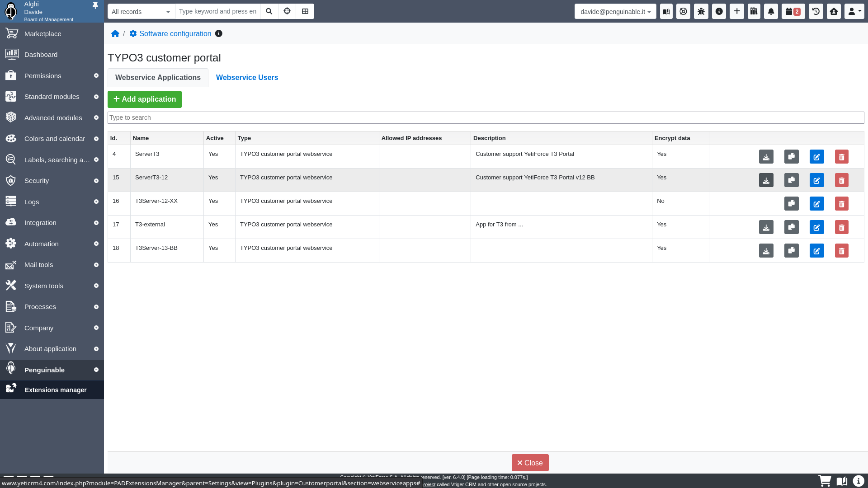Download the ServerT3 application config
Viewport: 868px width, 488px height.
(766, 157)
